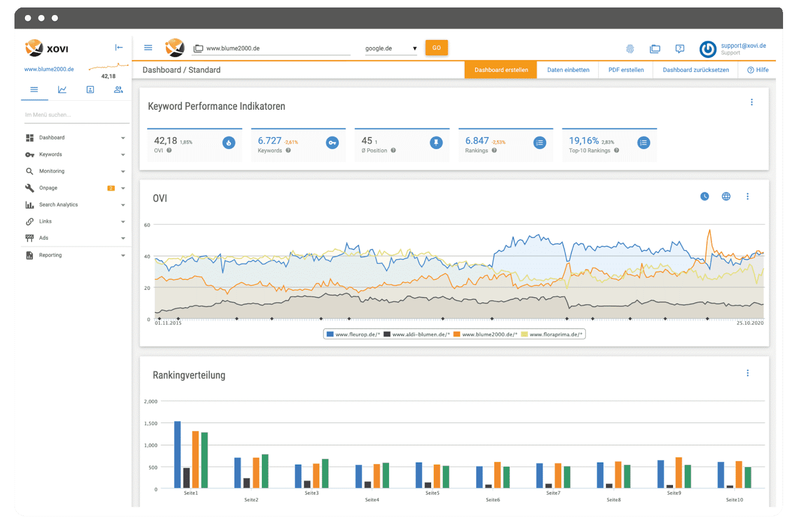This screenshot has width=798, height=532.
Task: Click support@xovi.de account link
Action: tap(743, 46)
